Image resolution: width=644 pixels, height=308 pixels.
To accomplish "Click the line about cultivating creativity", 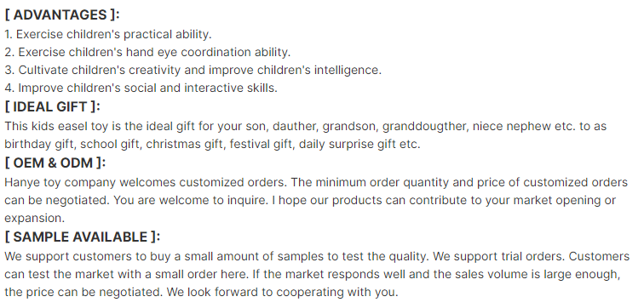I will click(x=193, y=70).
